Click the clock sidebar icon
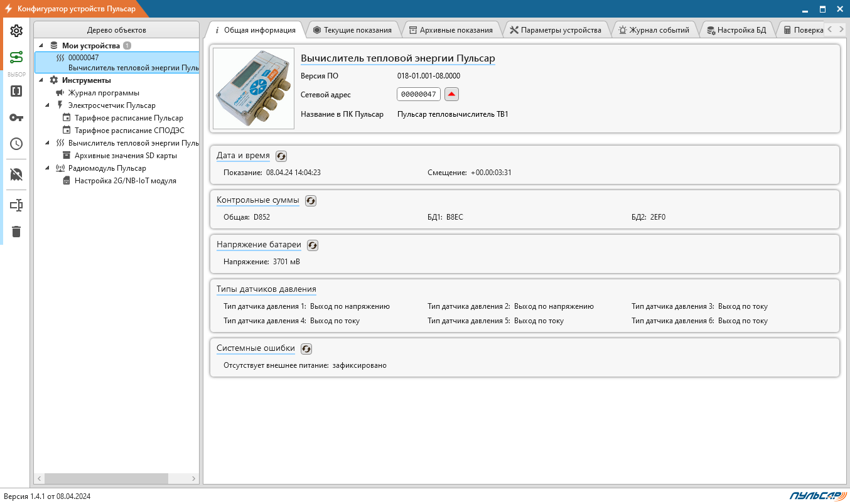This screenshot has width=850, height=504. coord(16,144)
